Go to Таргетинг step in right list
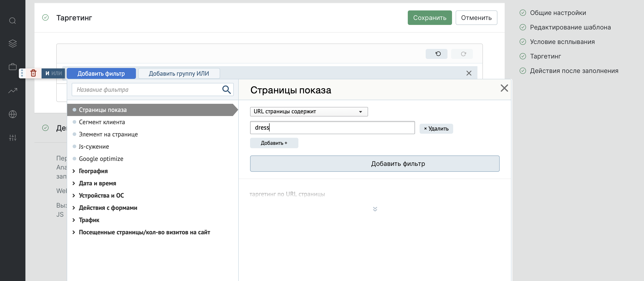 pos(545,56)
